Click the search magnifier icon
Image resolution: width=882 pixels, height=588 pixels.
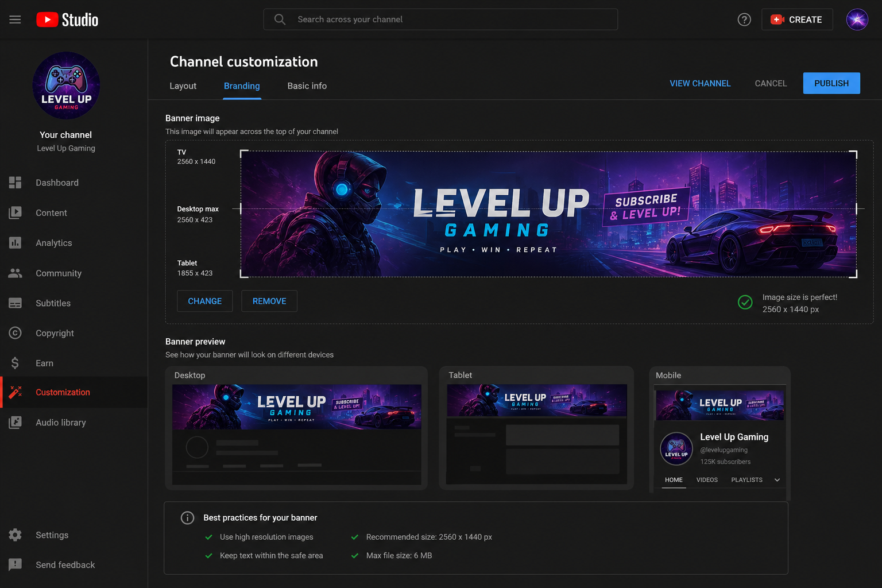[x=280, y=20]
